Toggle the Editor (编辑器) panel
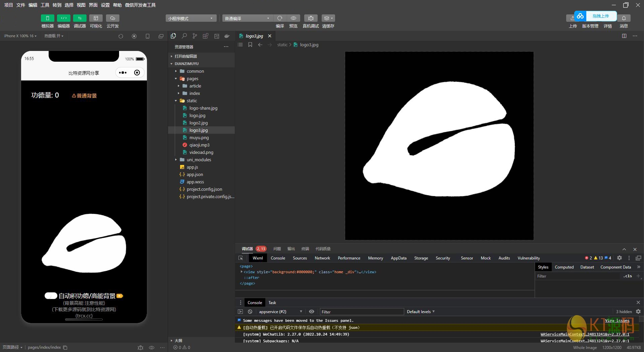 coord(63,18)
